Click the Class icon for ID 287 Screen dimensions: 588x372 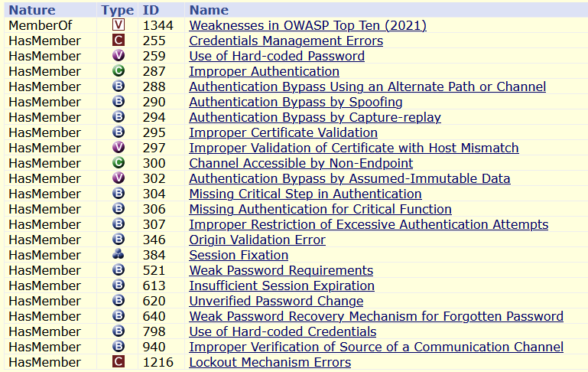click(118, 71)
